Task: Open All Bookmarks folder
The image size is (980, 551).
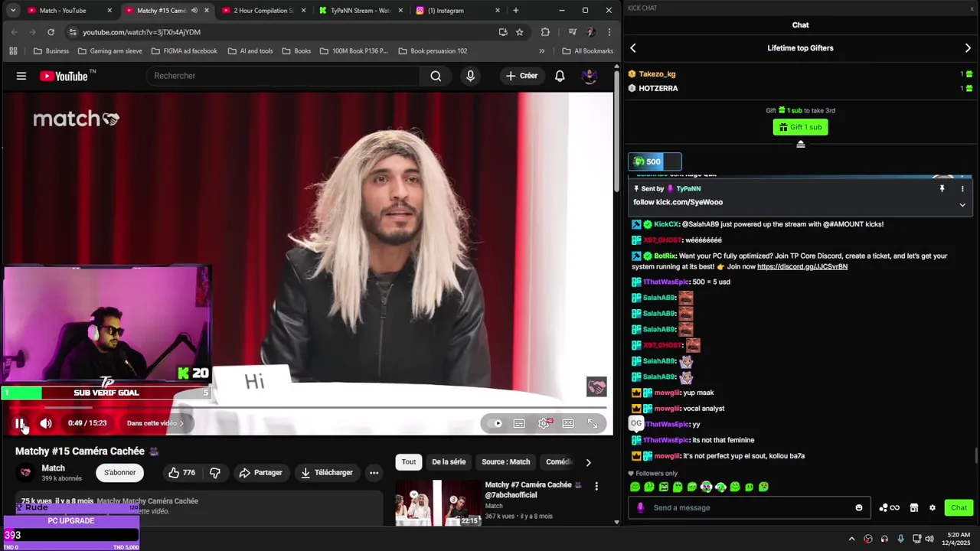Action: click(x=587, y=51)
